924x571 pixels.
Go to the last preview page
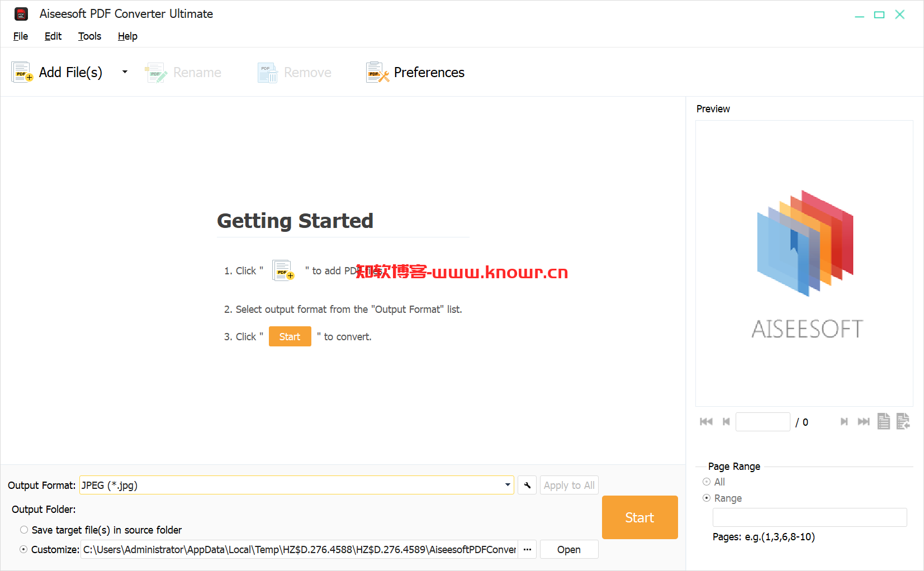tap(864, 422)
